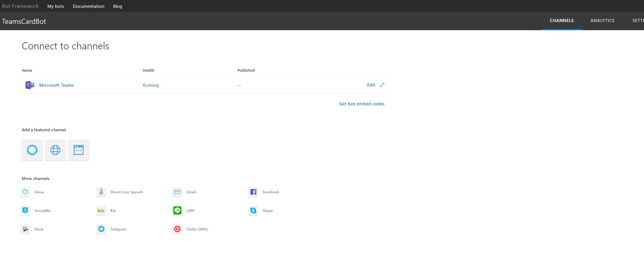
Task: Add the Direct Line window-icon channel
Action: 79,150
